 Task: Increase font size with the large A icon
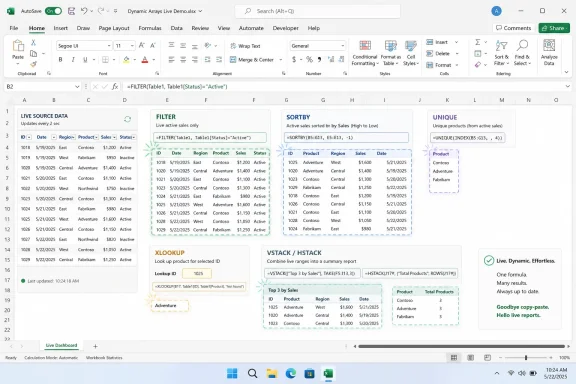pyautogui.click(x=141, y=46)
